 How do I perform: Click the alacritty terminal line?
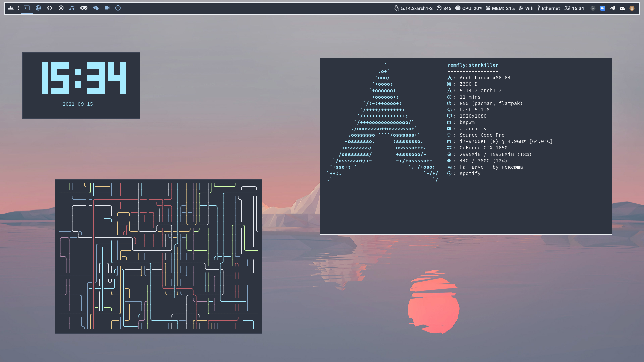pos(467,129)
